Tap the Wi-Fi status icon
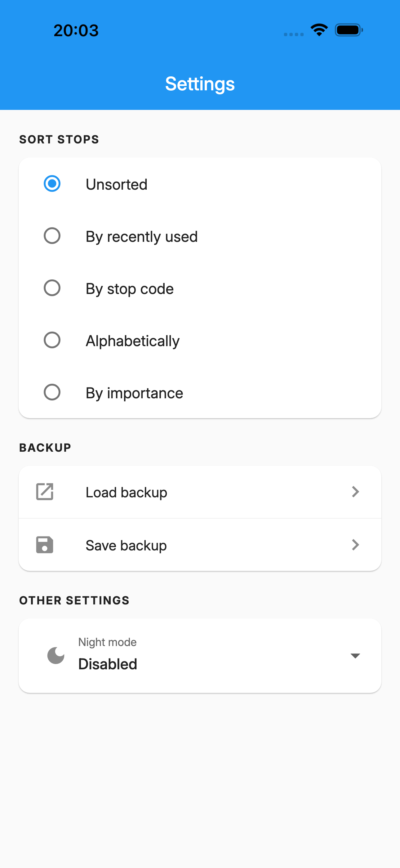This screenshot has height=868, width=400. coord(319,30)
